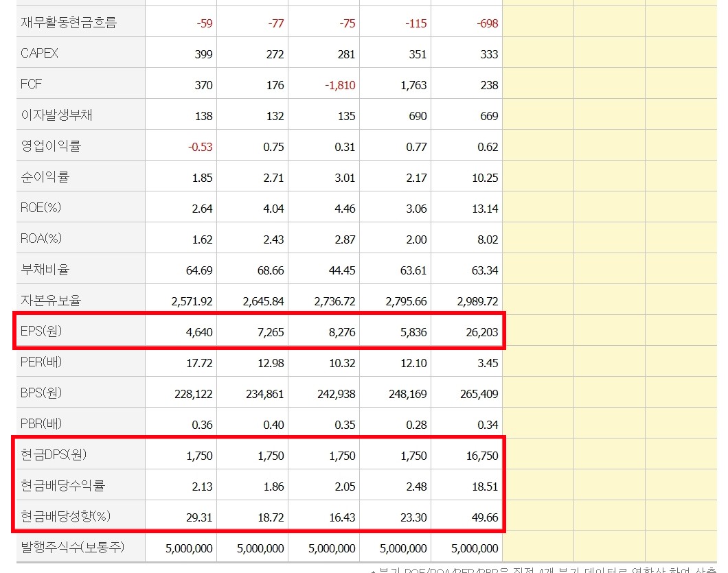Select the 발행주식수(보통주) row label

pyautogui.click(x=72, y=547)
